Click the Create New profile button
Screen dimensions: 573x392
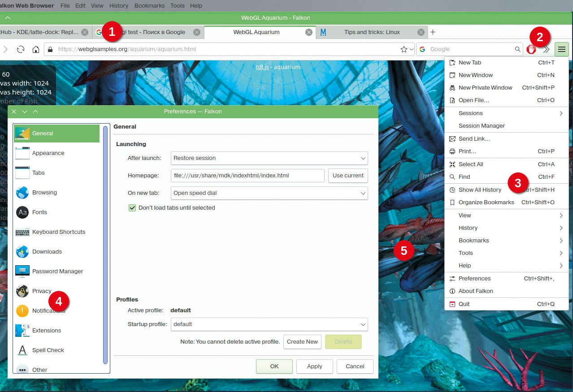click(x=302, y=342)
